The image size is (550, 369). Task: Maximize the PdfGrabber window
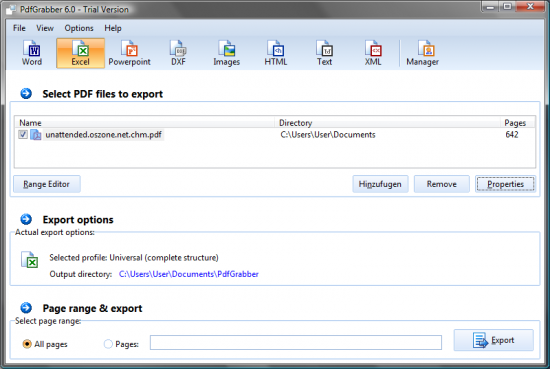[x=507, y=6]
